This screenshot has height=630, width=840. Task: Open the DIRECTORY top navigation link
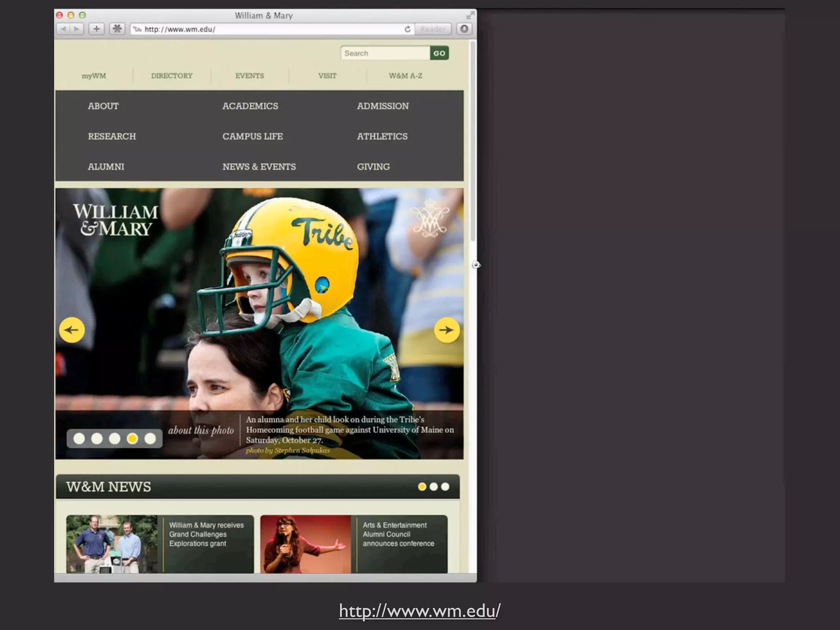[x=171, y=76]
